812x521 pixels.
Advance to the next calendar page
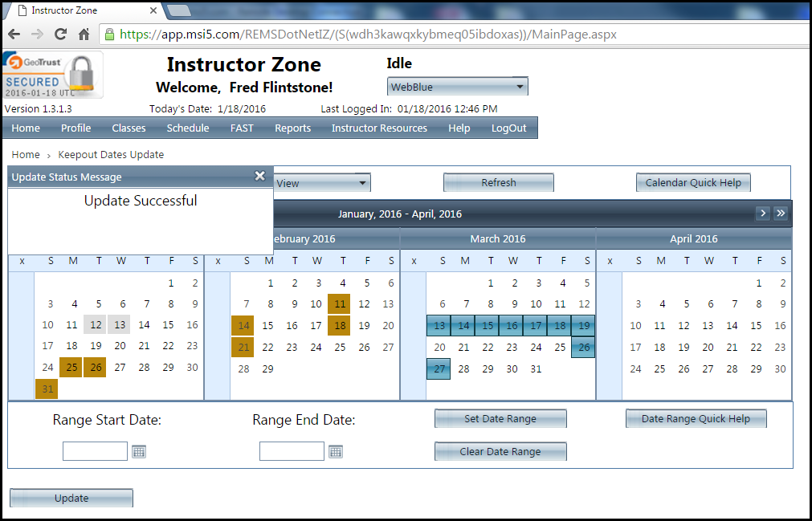click(762, 214)
